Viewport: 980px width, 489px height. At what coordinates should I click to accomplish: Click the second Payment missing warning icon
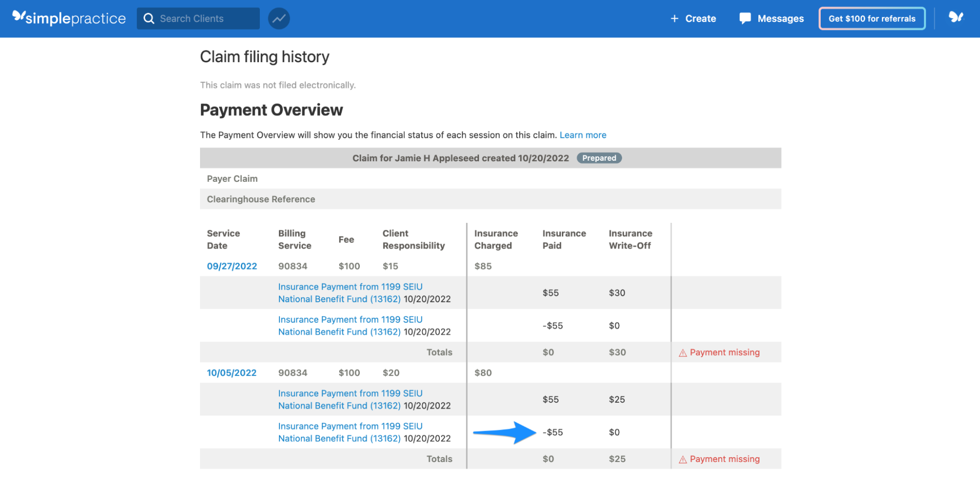682,460
